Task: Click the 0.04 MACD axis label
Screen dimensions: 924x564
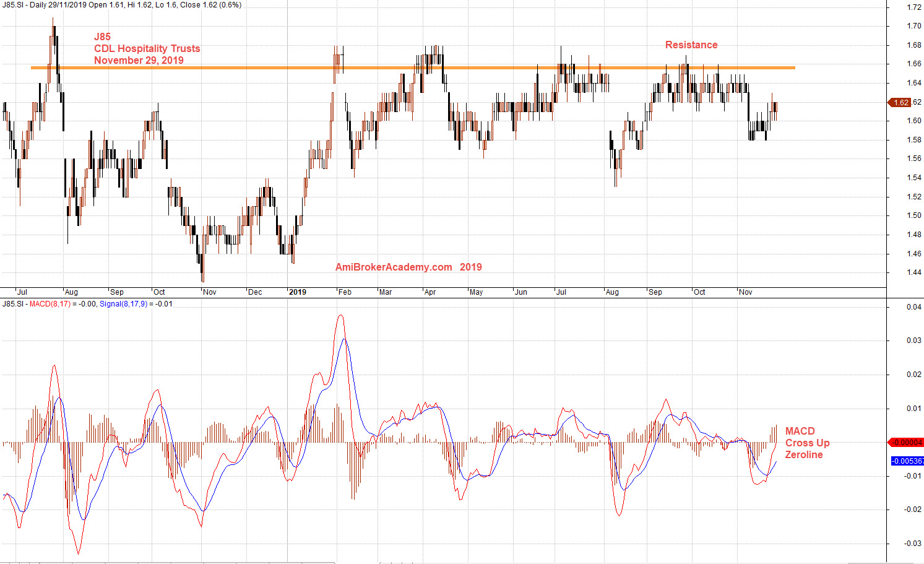Action: 913,307
